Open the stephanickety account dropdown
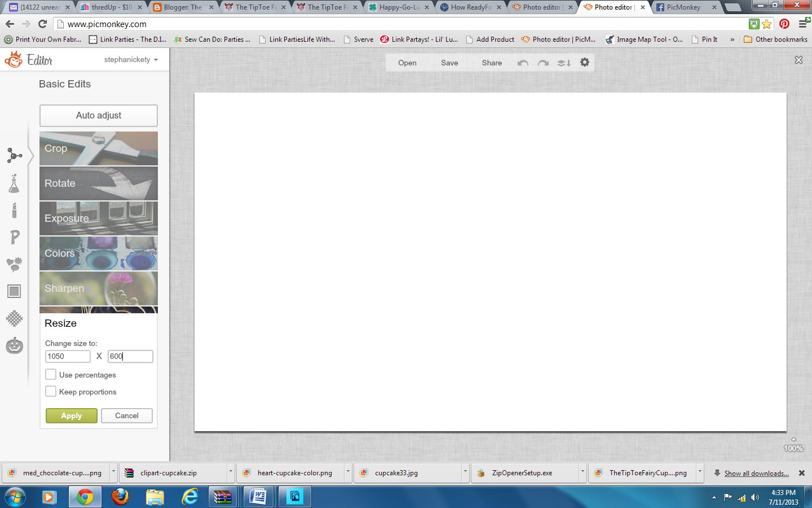This screenshot has width=812, height=508. [131, 59]
